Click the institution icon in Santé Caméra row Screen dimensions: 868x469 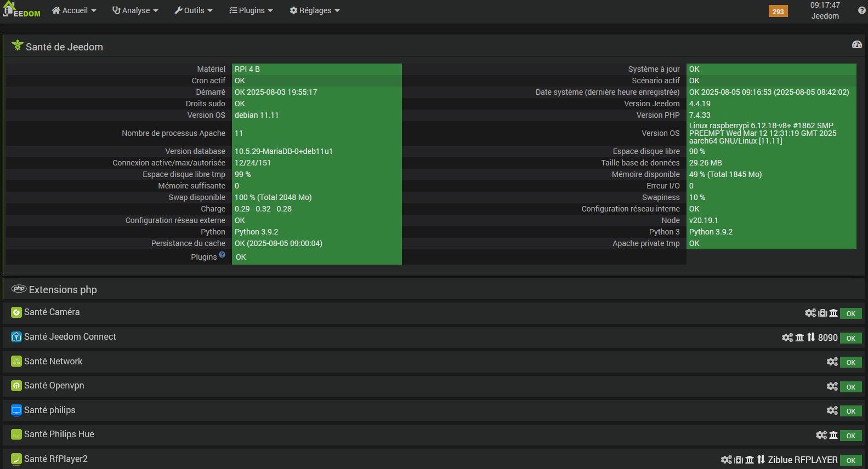(833, 313)
